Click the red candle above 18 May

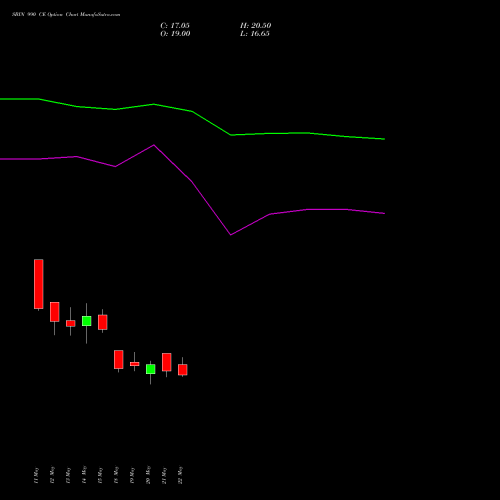click(119, 359)
